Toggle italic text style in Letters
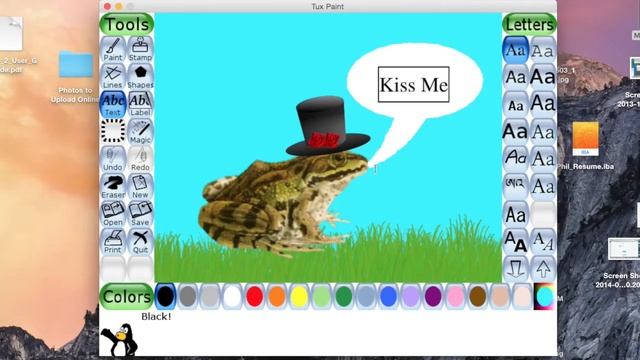The height and width of the screenshot is (360, 640). point(542,242)
